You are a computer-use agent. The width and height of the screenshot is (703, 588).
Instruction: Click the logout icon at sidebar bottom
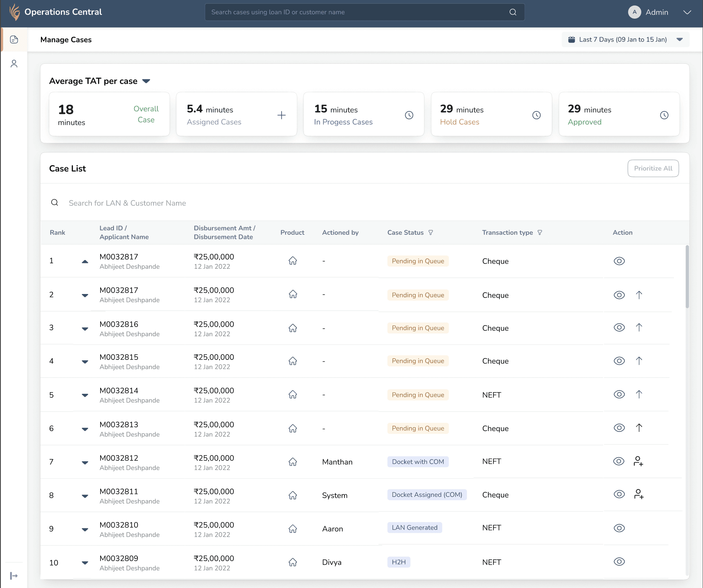[x=14, y=576]
